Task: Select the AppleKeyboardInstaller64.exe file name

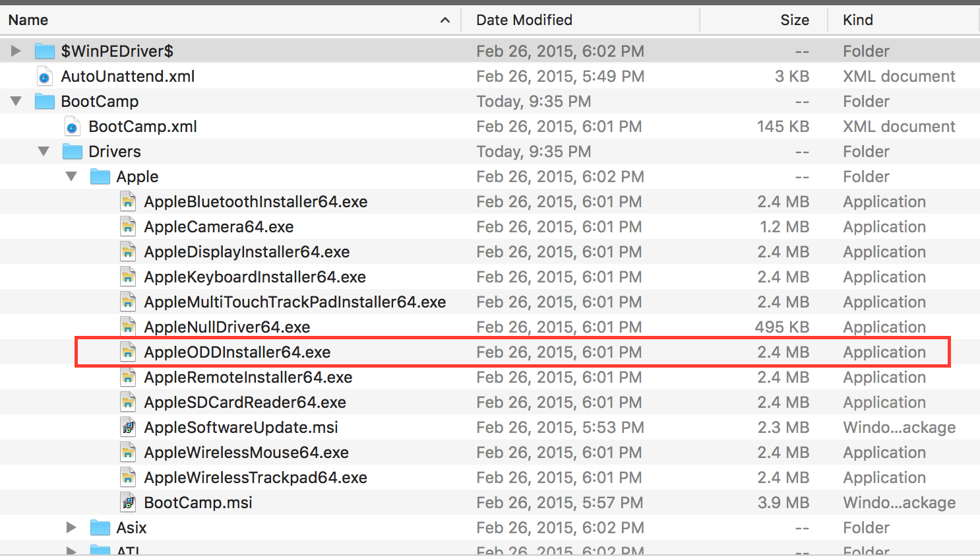Action: click(x=255, y=277)
